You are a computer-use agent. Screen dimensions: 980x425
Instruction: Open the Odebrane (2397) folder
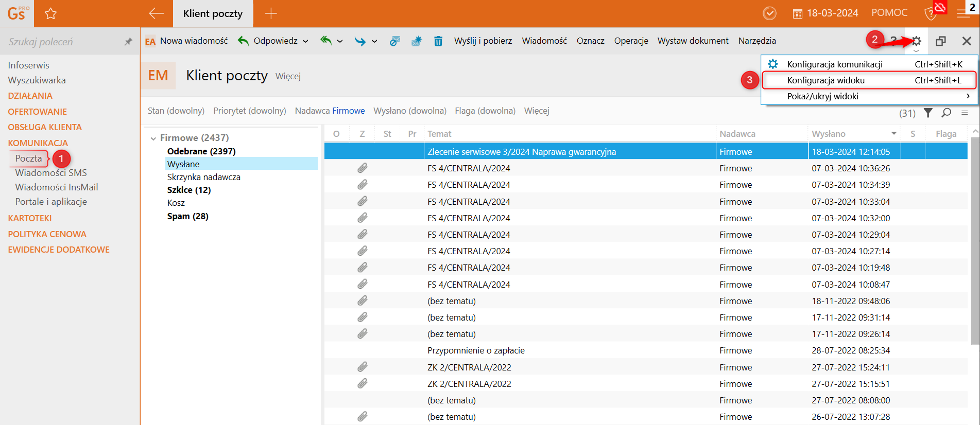point(201,151)
